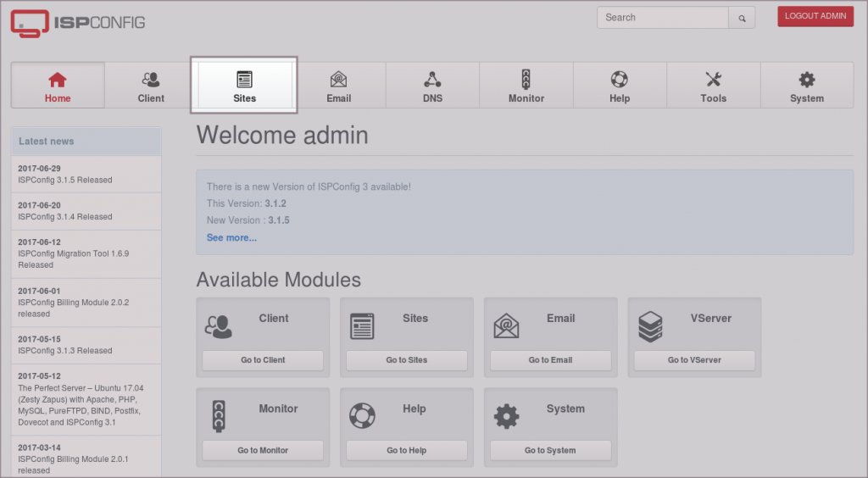
Task: Log out with LOGOUT ADMIN button
Action: point(815,16)
